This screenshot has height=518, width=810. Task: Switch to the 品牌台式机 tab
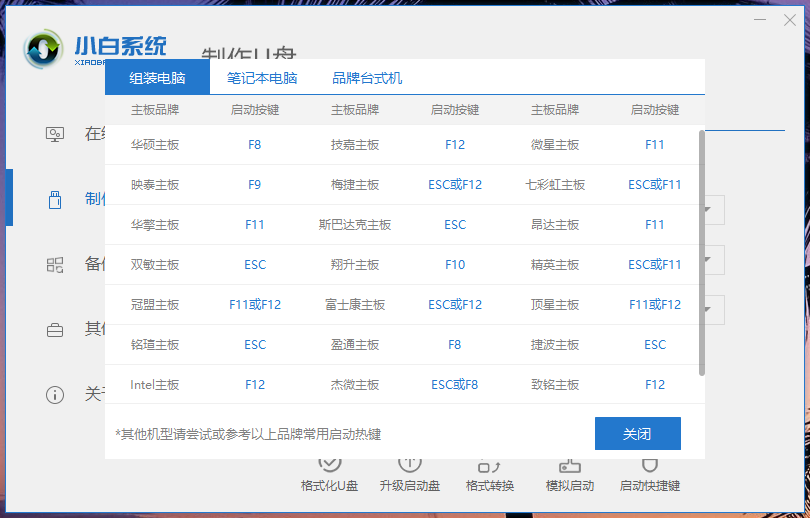[367, 78]
